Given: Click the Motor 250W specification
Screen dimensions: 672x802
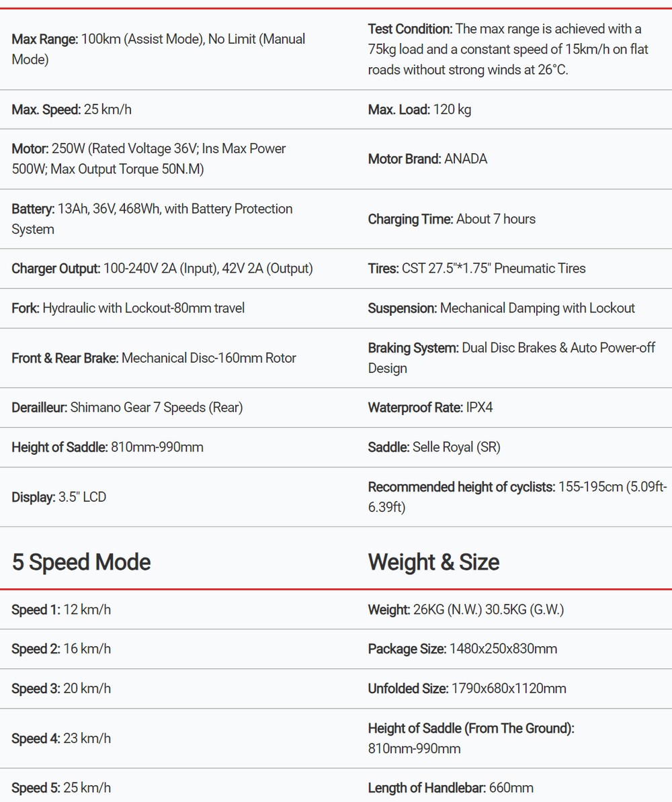Looking at the screenshot, I should [149, 159].
